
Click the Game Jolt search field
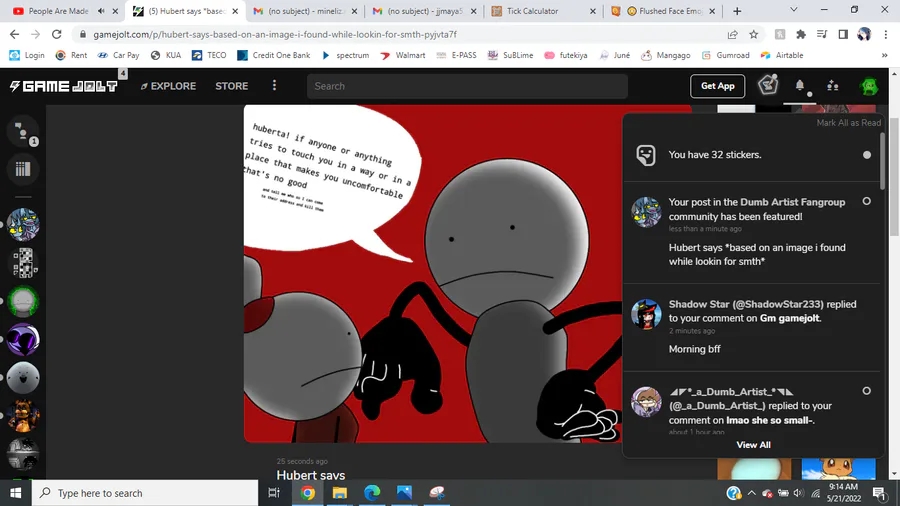[x=467, y=86]
